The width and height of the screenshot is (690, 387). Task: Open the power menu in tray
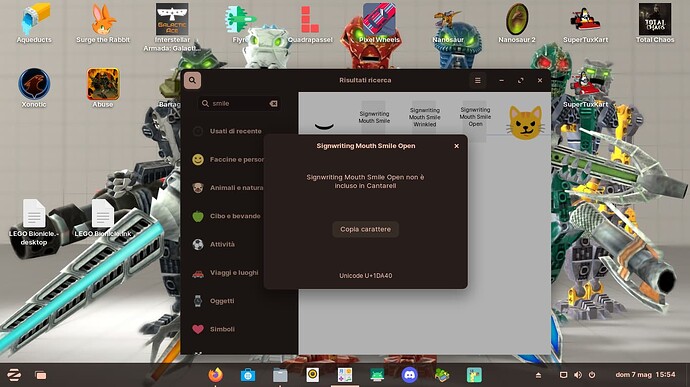(x=592, y=375)
